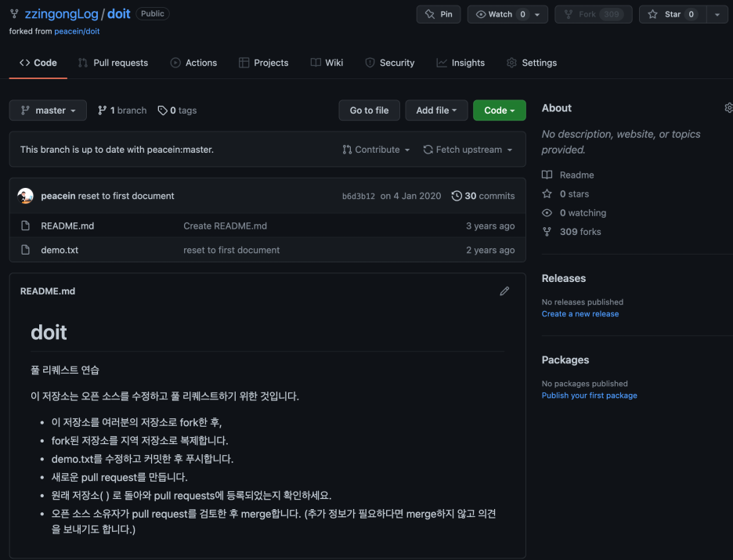Open the zzingongLog owner profile link
The width and height of the screenshot is (733, 560).
[x=61, y=14]
